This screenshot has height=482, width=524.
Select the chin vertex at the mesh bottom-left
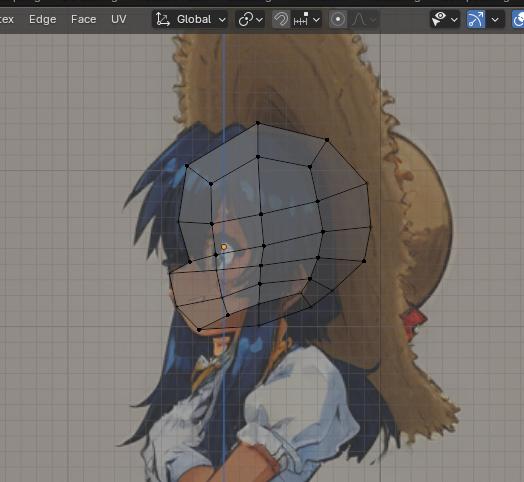199,330
